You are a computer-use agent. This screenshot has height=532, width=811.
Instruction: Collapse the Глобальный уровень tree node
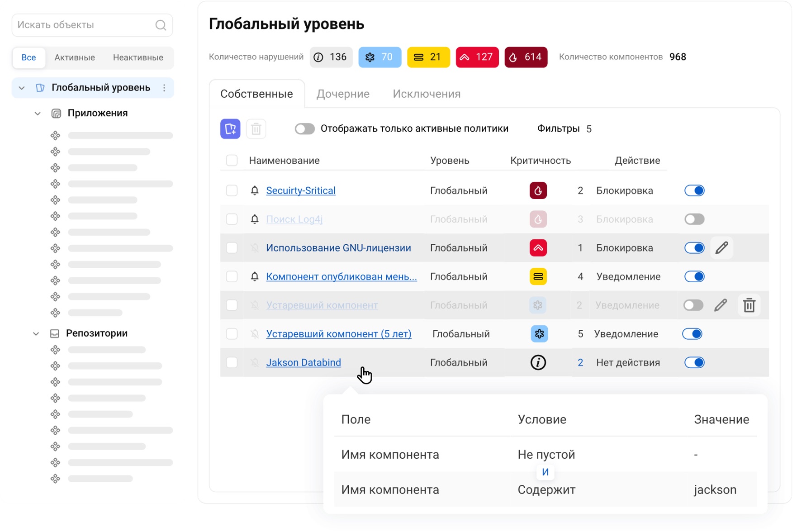coord(22,88)
